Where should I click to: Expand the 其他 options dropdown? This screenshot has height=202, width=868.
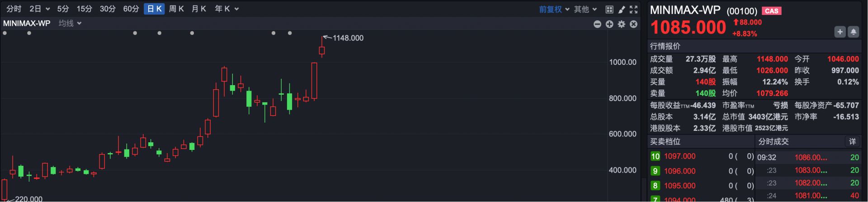point(585,10)
